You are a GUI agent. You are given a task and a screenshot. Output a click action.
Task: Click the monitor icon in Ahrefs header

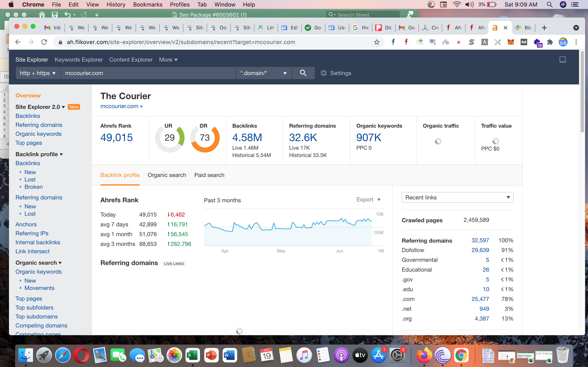(562, 60)
